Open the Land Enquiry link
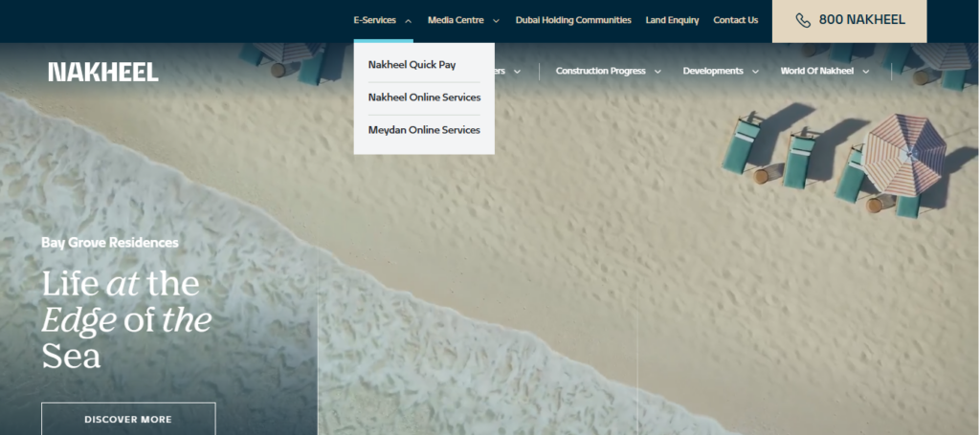 (672, 20)
